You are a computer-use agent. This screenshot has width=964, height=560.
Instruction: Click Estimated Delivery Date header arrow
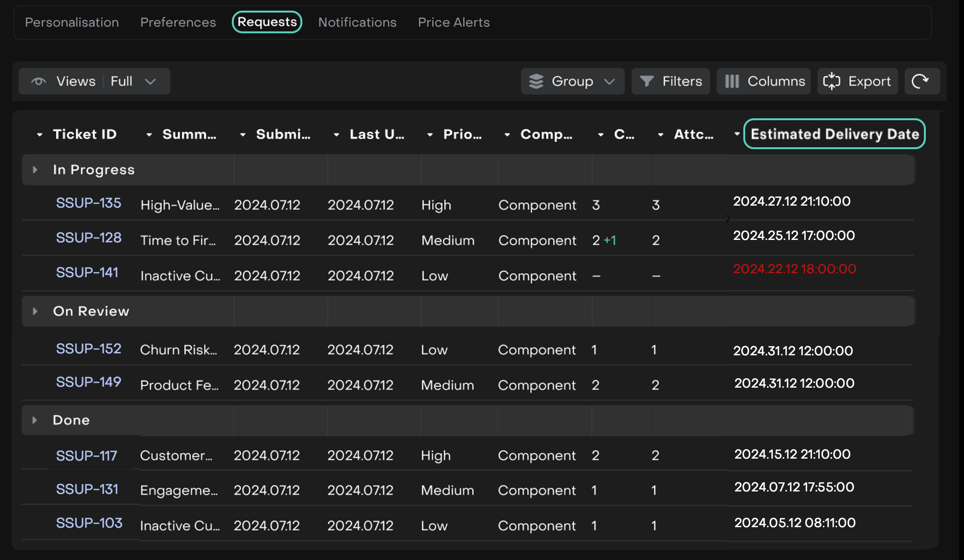pyautogui.click(x=737, y=134)
